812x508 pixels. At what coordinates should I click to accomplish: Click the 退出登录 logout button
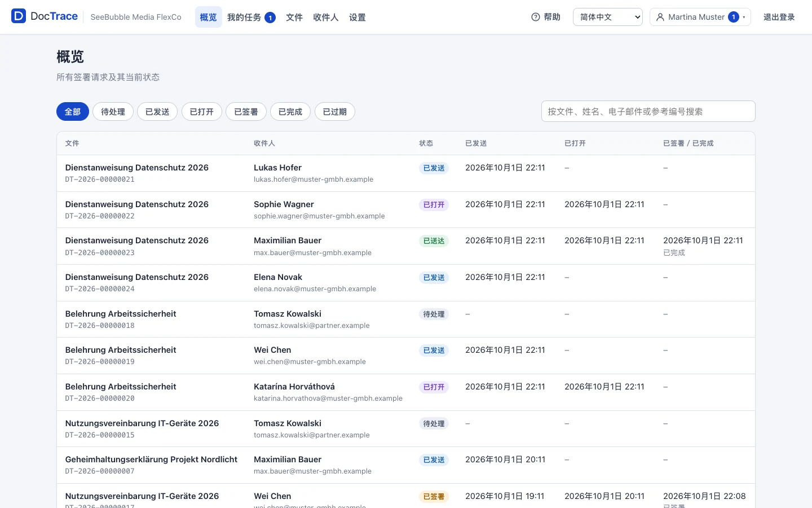779,17
